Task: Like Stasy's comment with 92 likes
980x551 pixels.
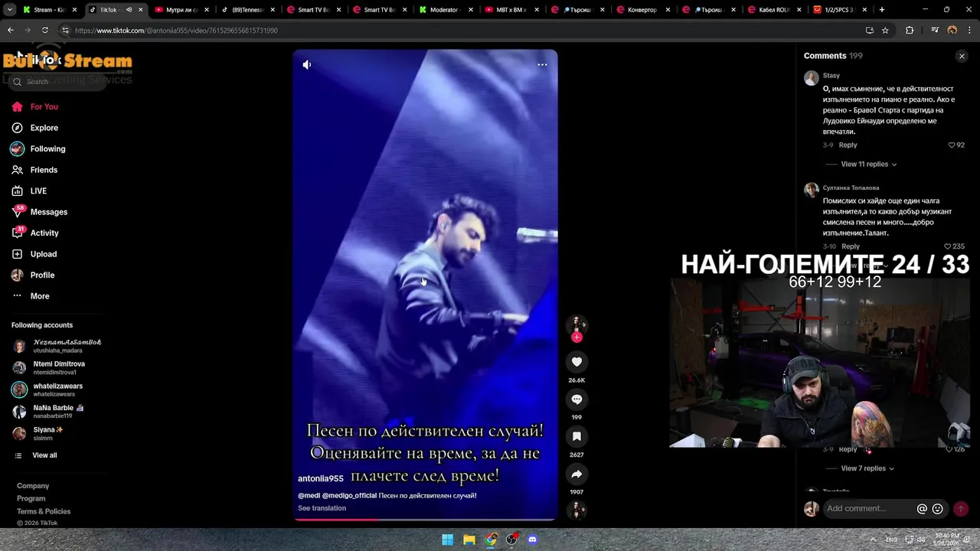Action: [x=956, y=145]
